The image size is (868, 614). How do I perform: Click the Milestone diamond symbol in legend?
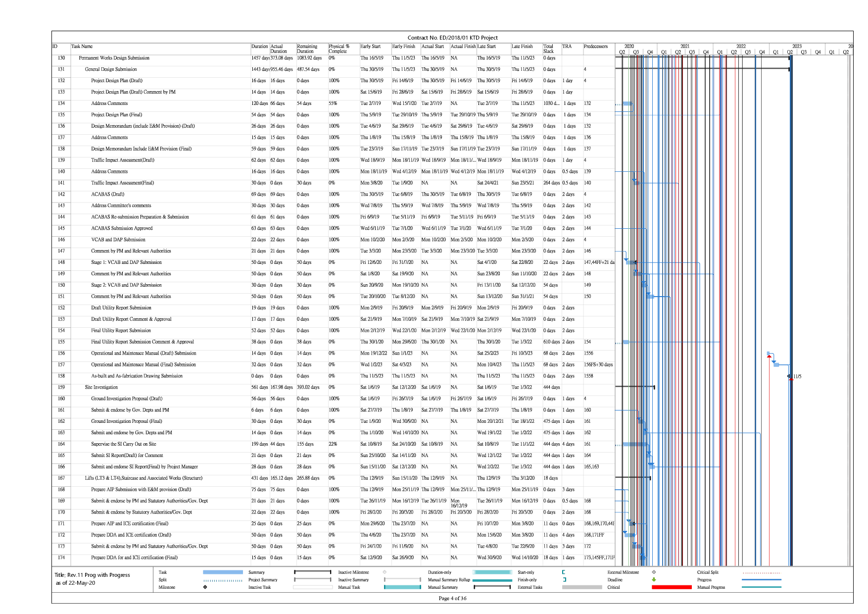click(x=205, y=587)
